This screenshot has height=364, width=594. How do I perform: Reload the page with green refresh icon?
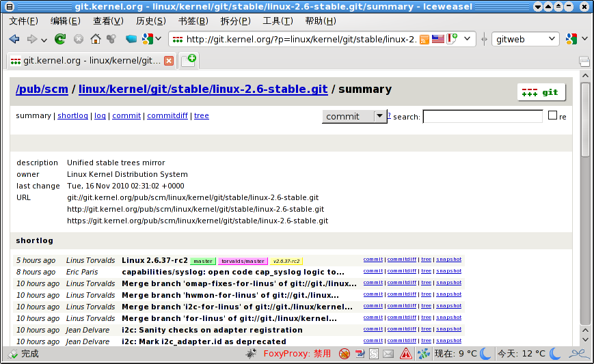(60, 39)
